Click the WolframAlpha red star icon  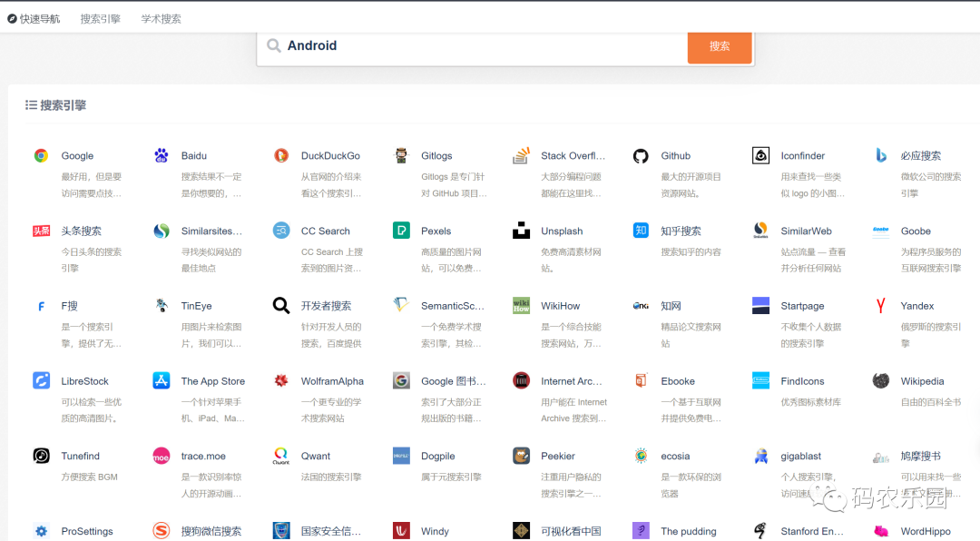[281, 381]
